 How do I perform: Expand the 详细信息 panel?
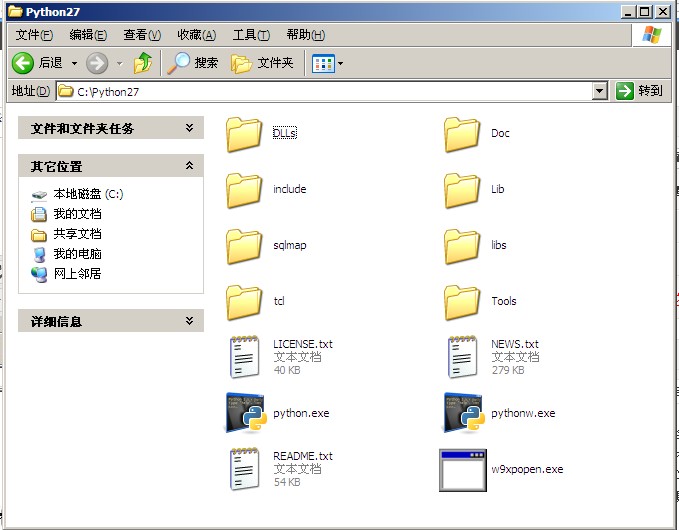point(189,321)
